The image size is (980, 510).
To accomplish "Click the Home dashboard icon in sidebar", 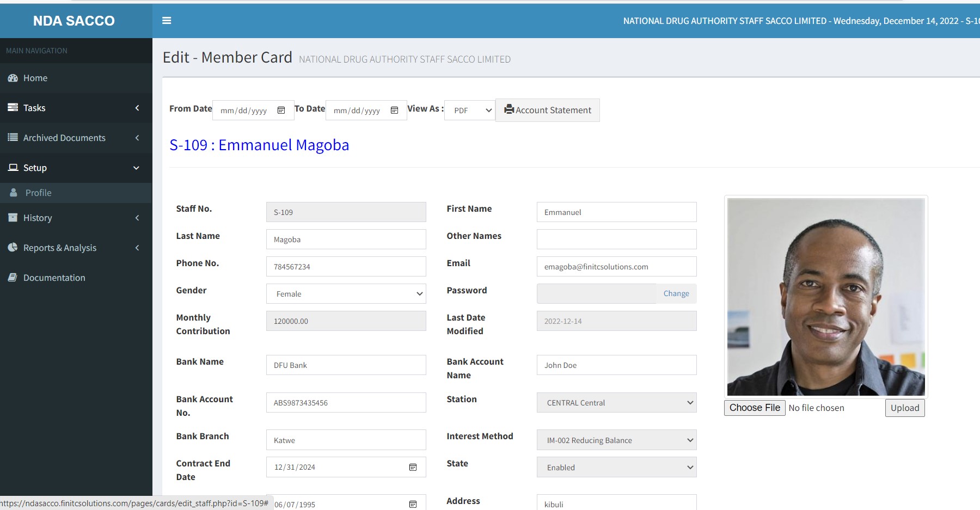I will (13, 78).
